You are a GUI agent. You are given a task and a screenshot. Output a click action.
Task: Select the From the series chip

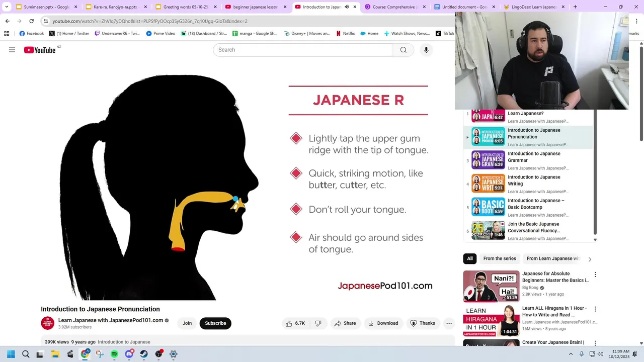(x=500, y=258)
